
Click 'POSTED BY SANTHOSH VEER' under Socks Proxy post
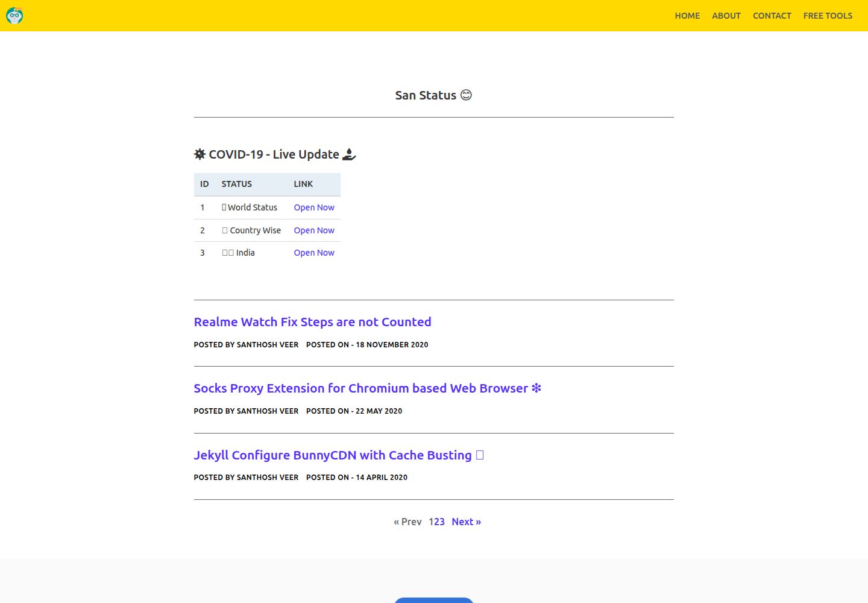246,411
